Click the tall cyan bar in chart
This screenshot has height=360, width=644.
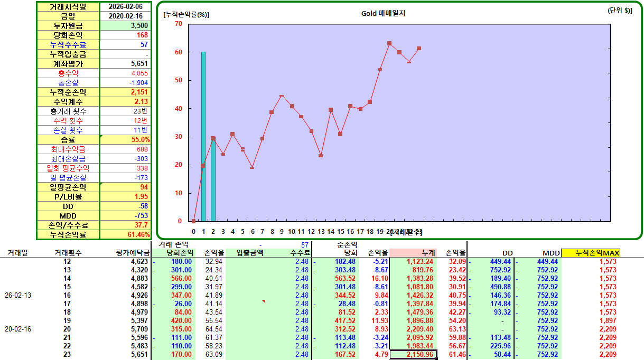point(203,136)
